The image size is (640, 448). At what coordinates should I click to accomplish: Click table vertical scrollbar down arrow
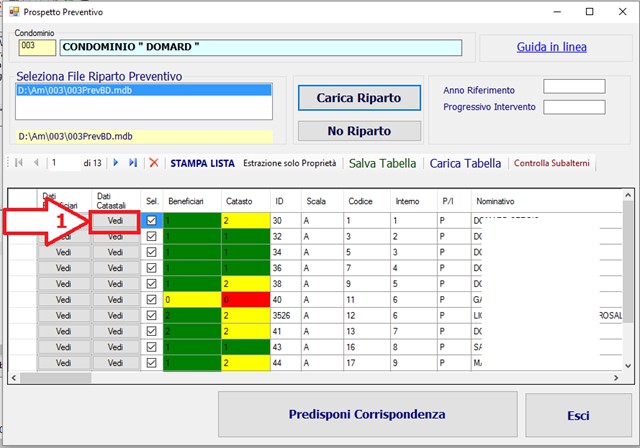coord(628,366)
